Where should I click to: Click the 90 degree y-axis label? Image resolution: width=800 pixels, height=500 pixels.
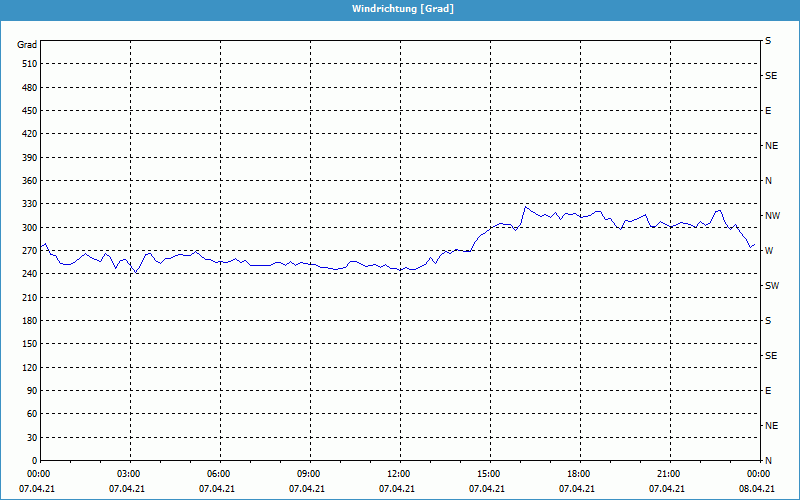coord(31,391)
